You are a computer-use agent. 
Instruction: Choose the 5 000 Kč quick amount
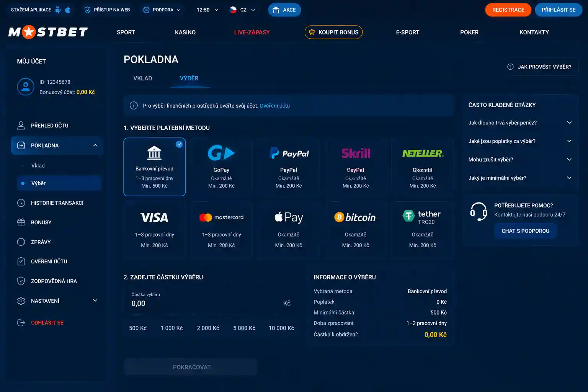click(244, 328)
